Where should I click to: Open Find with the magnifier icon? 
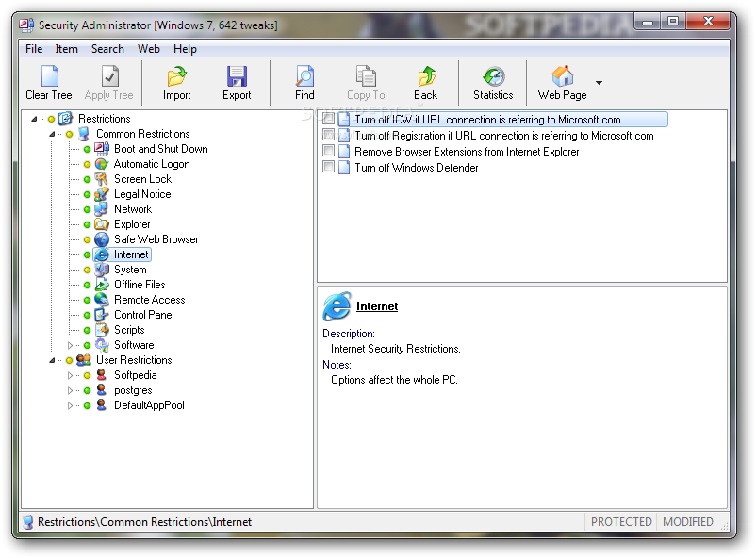[x=304, y=76]
